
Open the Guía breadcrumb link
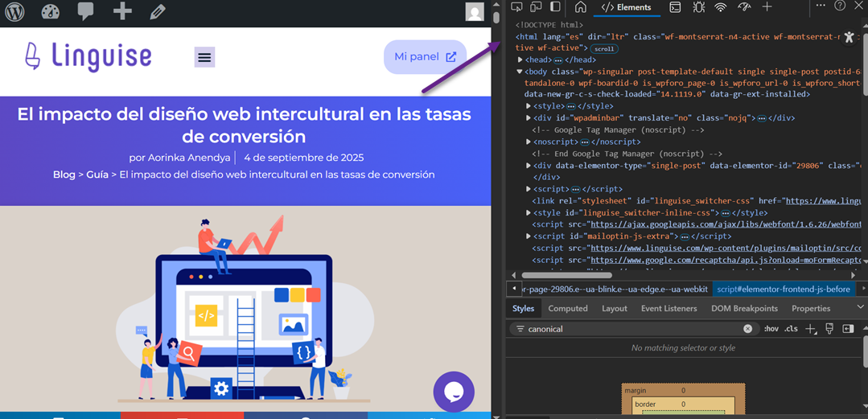(x=97, y=175)
